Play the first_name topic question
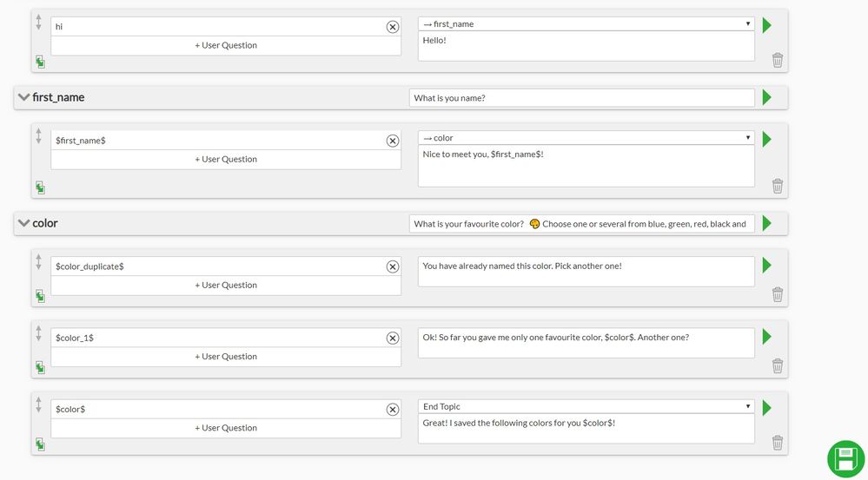 (766, 97)
